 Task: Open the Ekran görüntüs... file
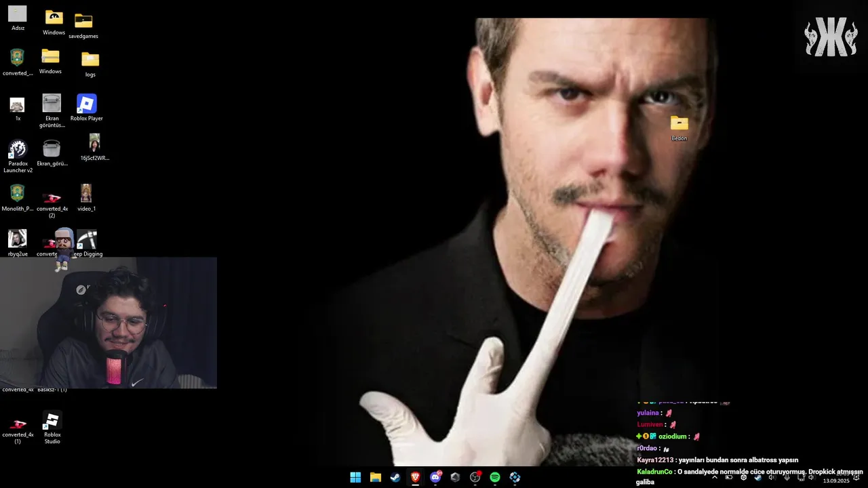tap(52, 110)
